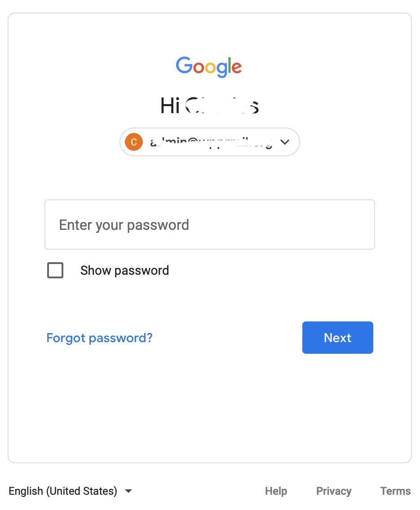Click the Hi greeting heading

pos(209,106)
